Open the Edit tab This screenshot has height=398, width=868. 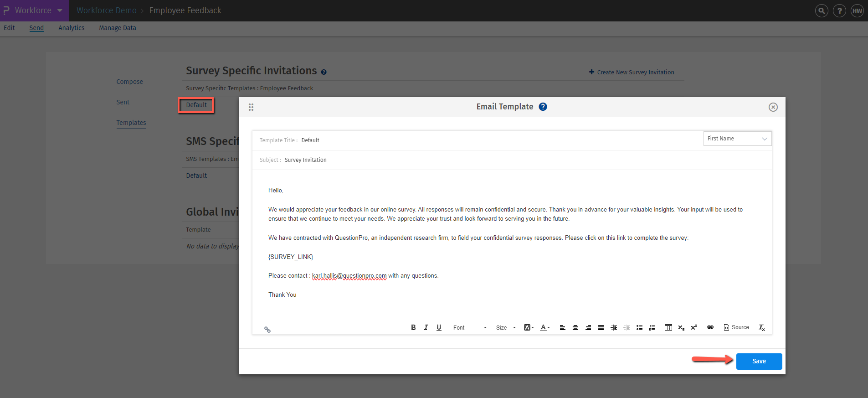coord(9,28)
